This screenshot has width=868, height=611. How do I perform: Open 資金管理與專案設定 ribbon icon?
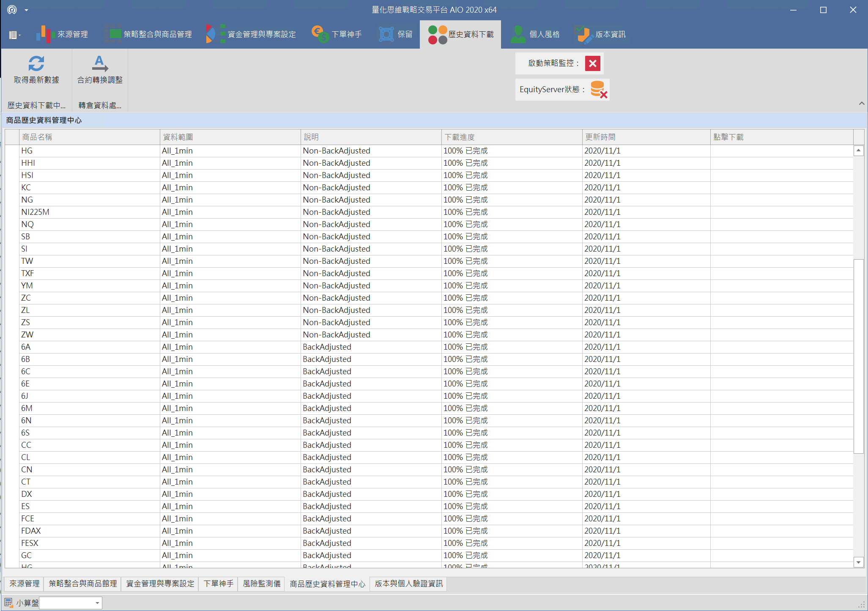[x=216, y=34]
